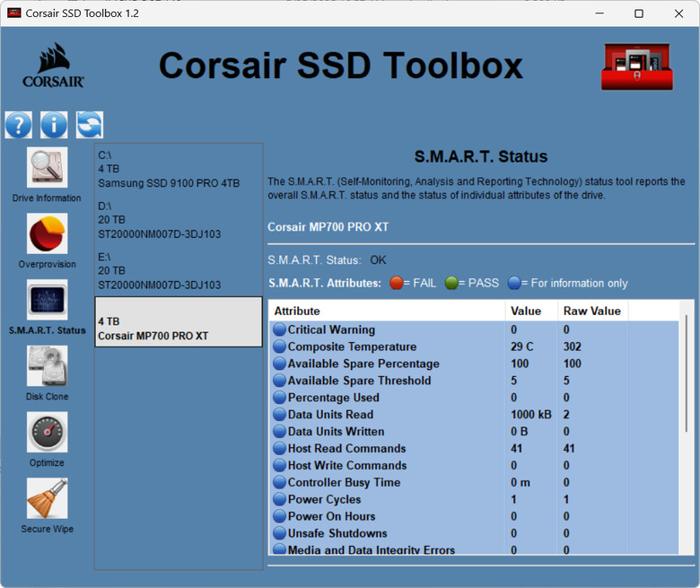Click the Drive Information label

tap(47, 198)
